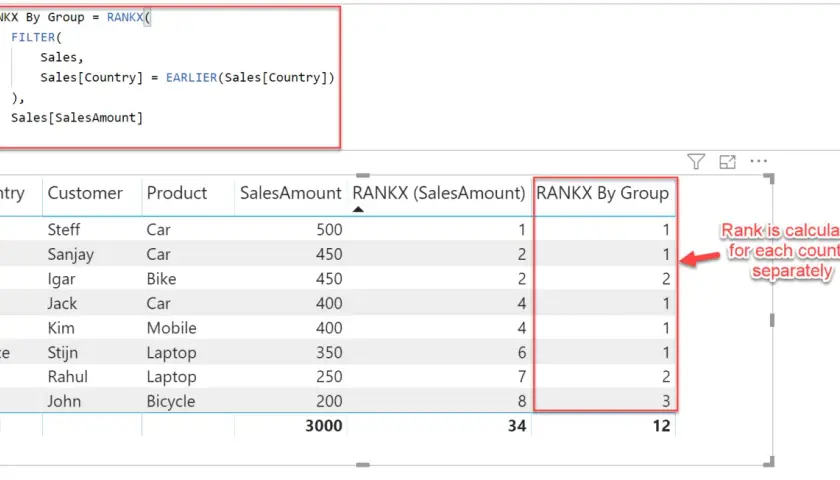The width and height of the screenshot is (840, 480).
Task: Click the RANKX rank value 6
Action: (x=522, y=352)
